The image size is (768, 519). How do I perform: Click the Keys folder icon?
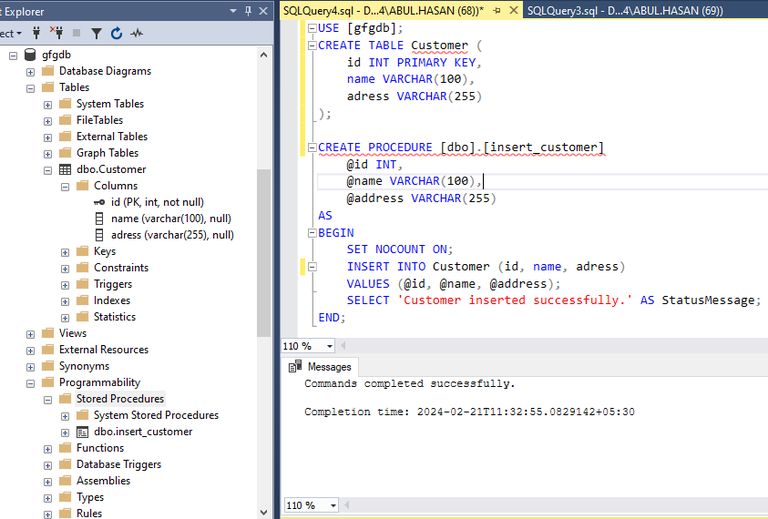click(82, 251)
